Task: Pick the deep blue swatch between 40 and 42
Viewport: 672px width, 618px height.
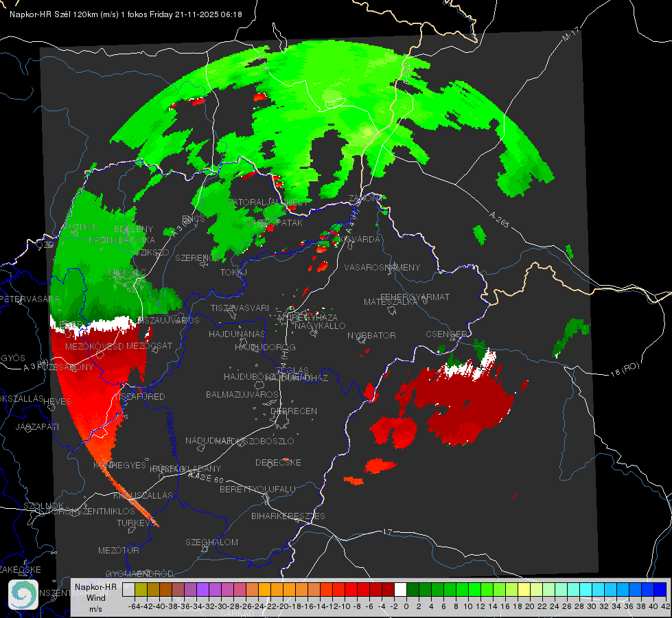Action: pyautogui.click(x=660, y=589)
